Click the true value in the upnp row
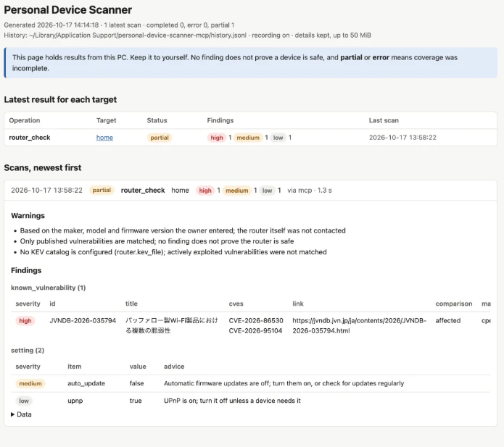This screenshot has width=504, height=447. click(x=136, y=401)
